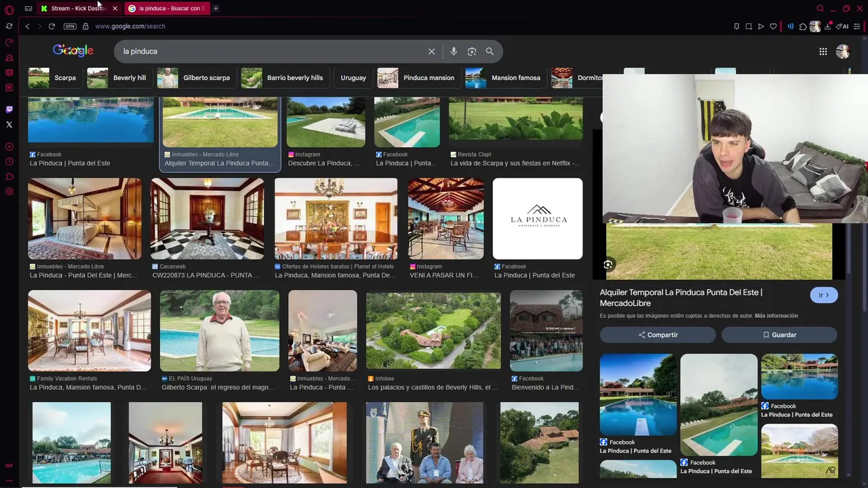
Task: Go to Google homepage via logo
Action: point(73,51)
